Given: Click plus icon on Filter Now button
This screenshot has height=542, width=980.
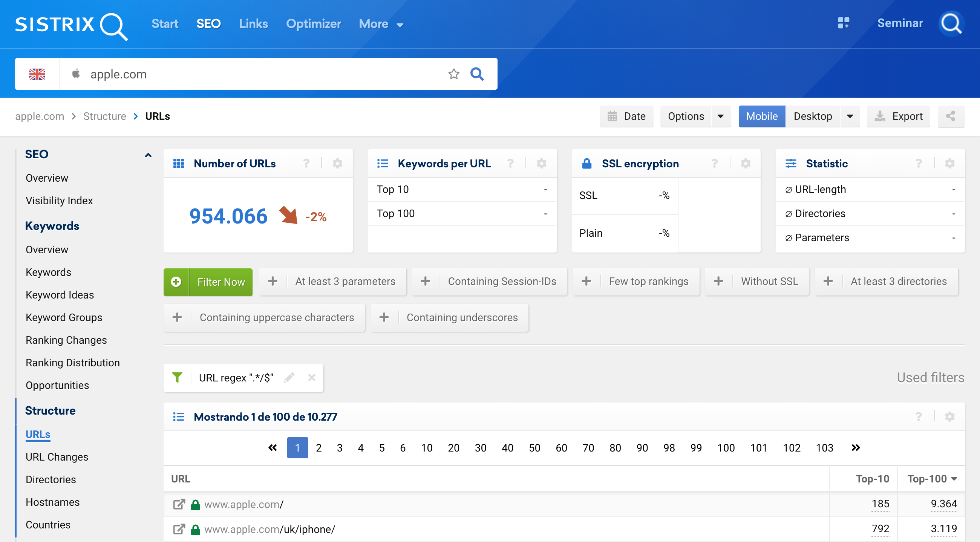Looking at the screenshot, I should pyautogui.click(x=176, y=282).
